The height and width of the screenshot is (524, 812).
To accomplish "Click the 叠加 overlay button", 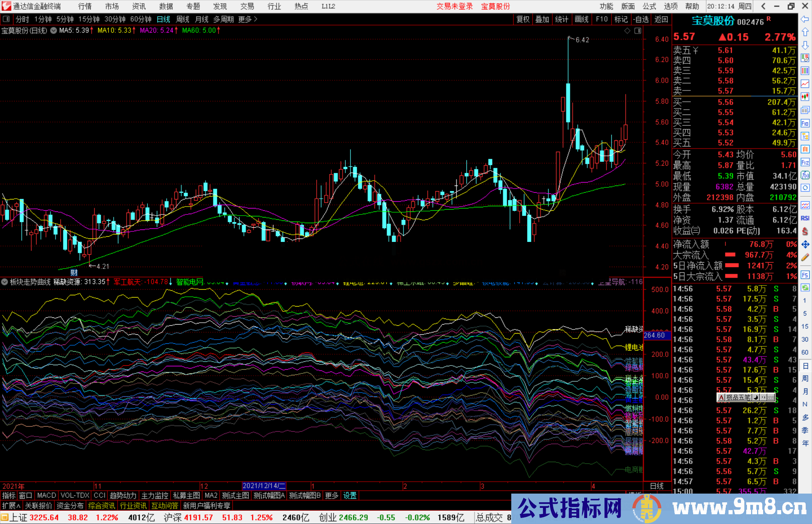I will click(542, 19).
